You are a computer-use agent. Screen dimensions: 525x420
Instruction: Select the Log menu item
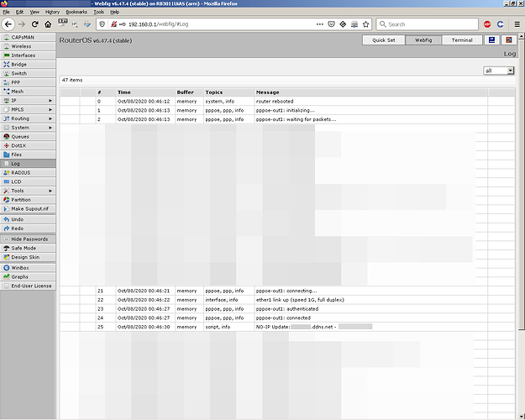coord(28,164)
